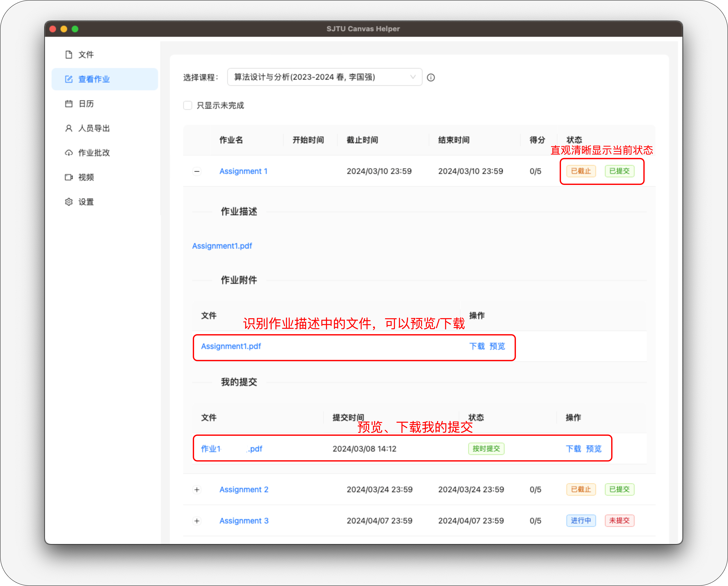Expand the Assignment 3 row
This screenshot has height=586, width=728.
click(197, 521)
